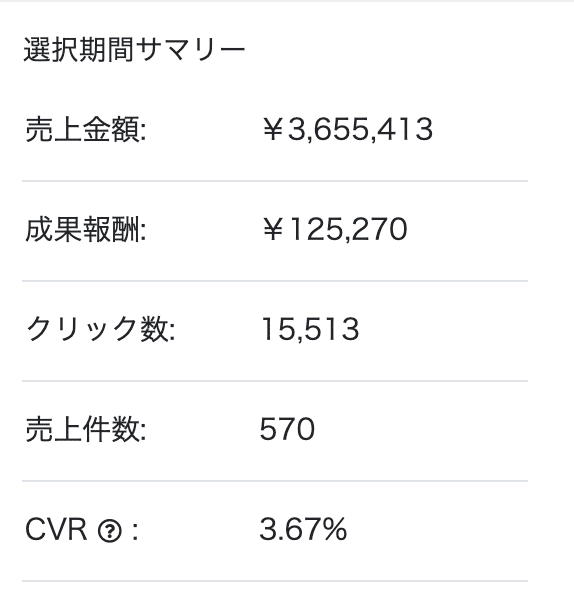Select the 選択期間サマリー heading
This screenshot has height=612, width=574.
[134, 50]
